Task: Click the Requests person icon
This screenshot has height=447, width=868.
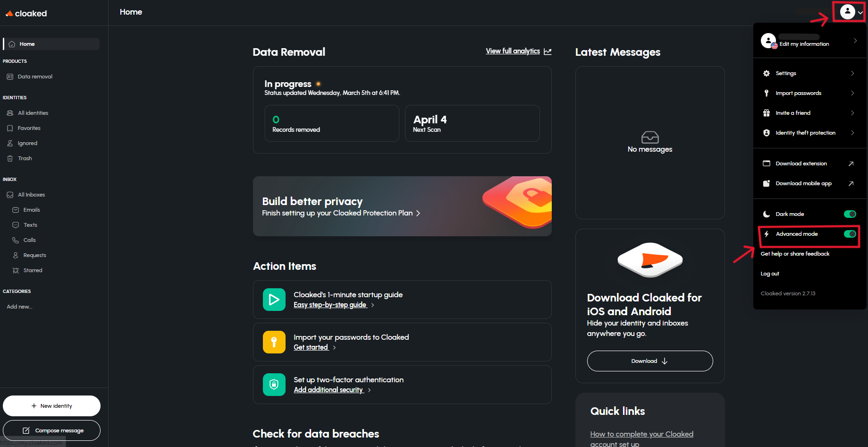Action: click(x=16, y=255)
